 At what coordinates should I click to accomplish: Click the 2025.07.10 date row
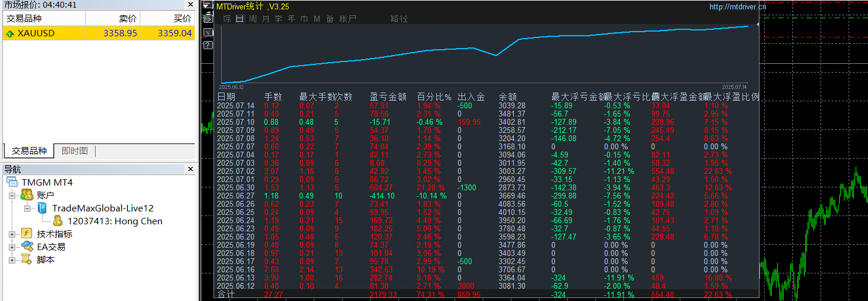[x=236, y=122]
